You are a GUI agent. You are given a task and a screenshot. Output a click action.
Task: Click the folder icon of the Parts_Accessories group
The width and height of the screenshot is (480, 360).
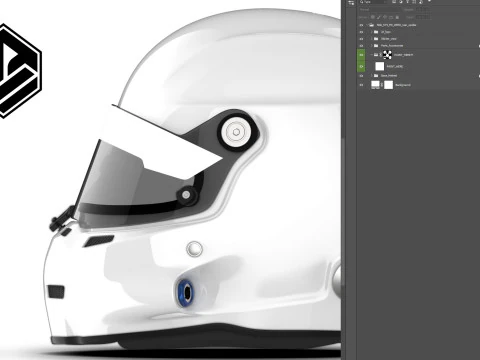click(376, 46)
